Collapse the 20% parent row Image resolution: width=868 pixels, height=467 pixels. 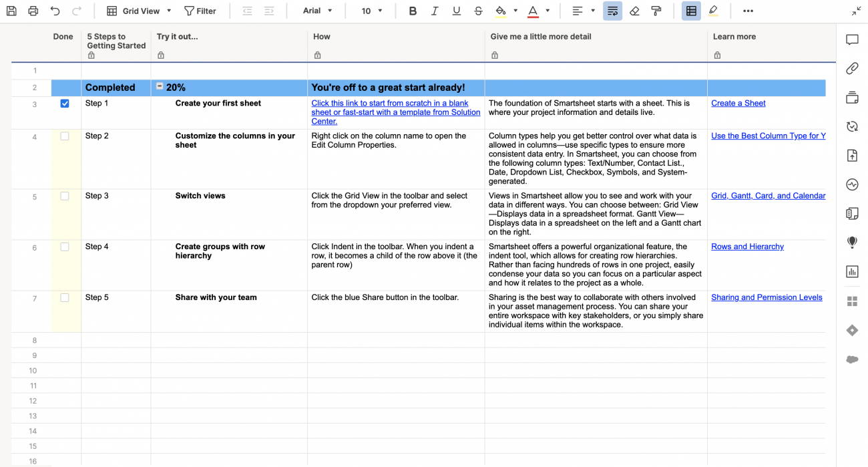click(160, 86)
